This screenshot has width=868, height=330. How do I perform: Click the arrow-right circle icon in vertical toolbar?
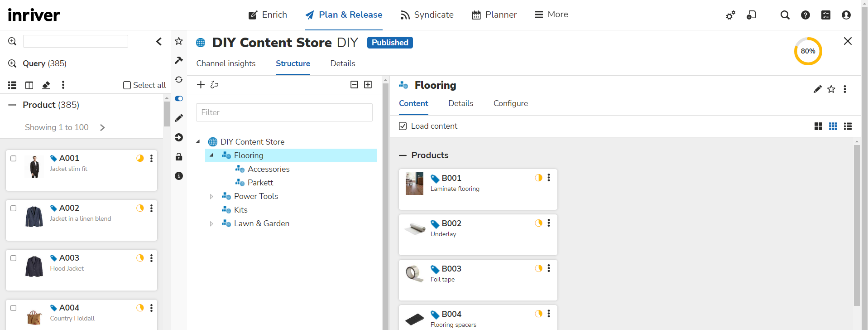coord(179,137)
